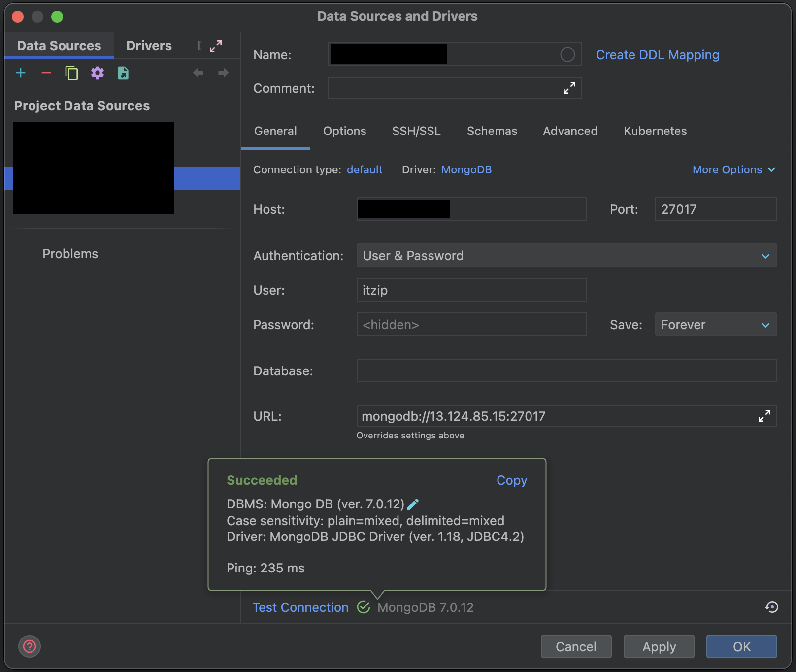The height and width of the screenshot is (672, 796).
Task: Copy the connection test result
Action: (512, 480)
